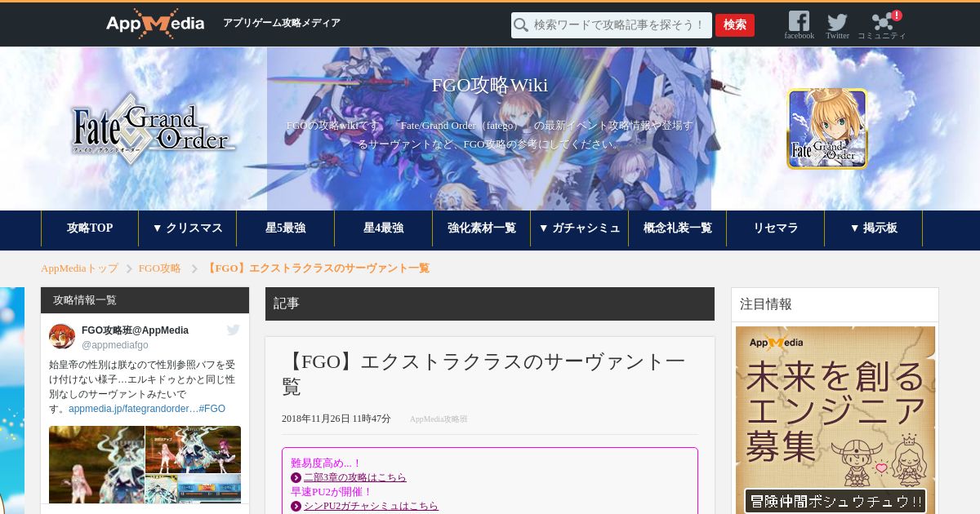Open the AppMedia logo home link
Image resolution: width=980 pixels, height=514 pixels.
tap(155, 24)
